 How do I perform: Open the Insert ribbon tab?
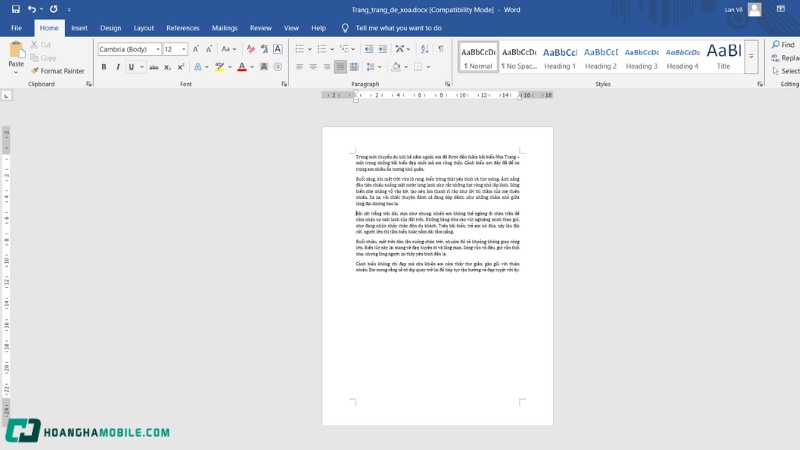(79, 28)
